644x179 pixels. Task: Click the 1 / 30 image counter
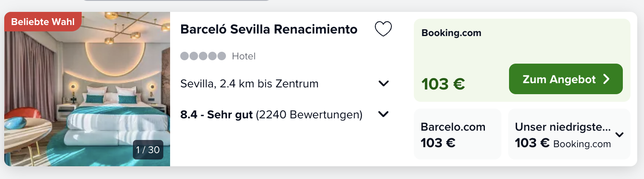pos(148,150)
